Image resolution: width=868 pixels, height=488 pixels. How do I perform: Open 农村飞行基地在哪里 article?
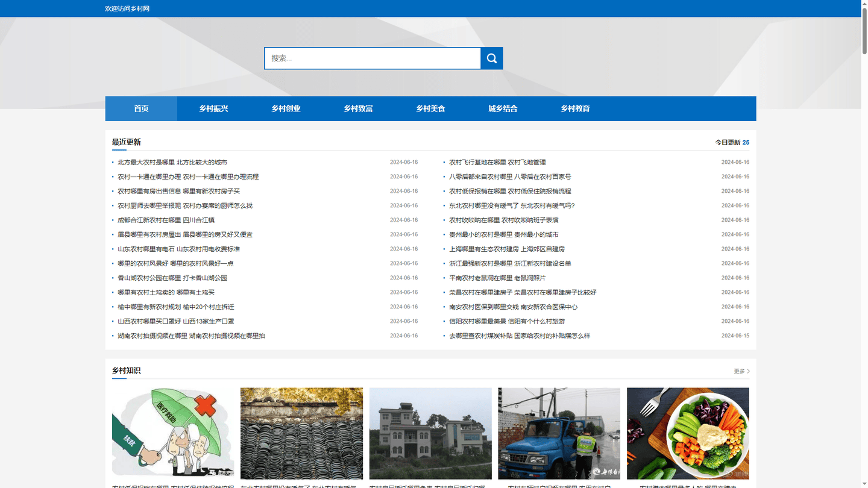coord(497,162)
